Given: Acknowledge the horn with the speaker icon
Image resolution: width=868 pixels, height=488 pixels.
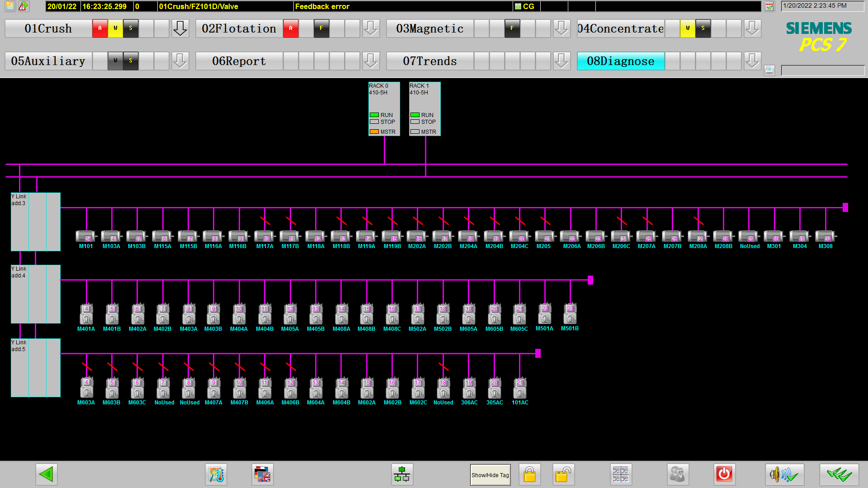Looking at the screenshot, I should click(784, 474).
